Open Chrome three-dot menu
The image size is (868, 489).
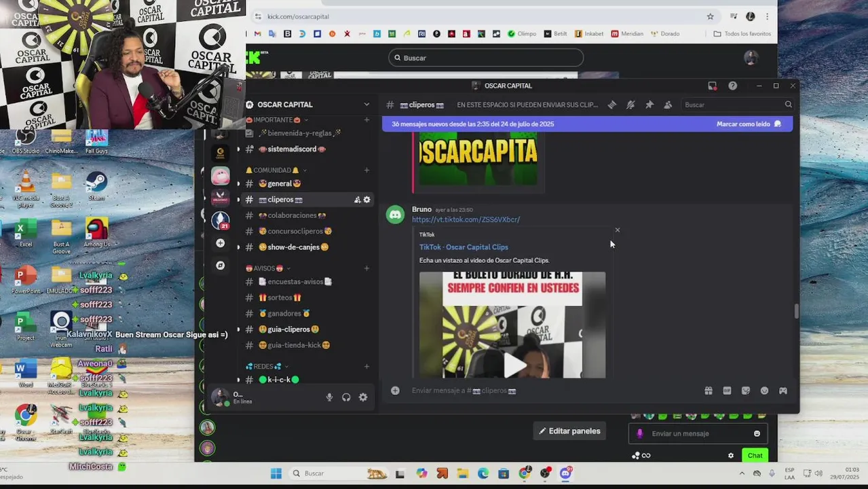tap(768, 16)
